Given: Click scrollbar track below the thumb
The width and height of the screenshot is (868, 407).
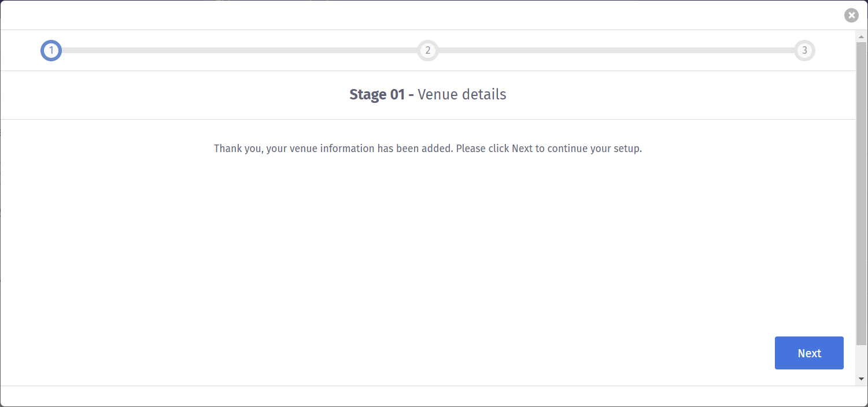Looking at the screenshot, I should pyautogui.click(x=861, y=360).
